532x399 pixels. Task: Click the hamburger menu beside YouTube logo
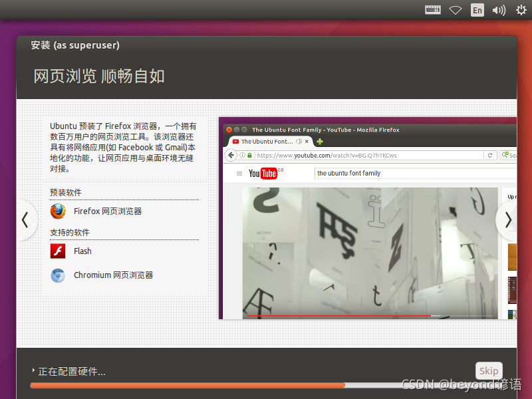click(239, 174)
